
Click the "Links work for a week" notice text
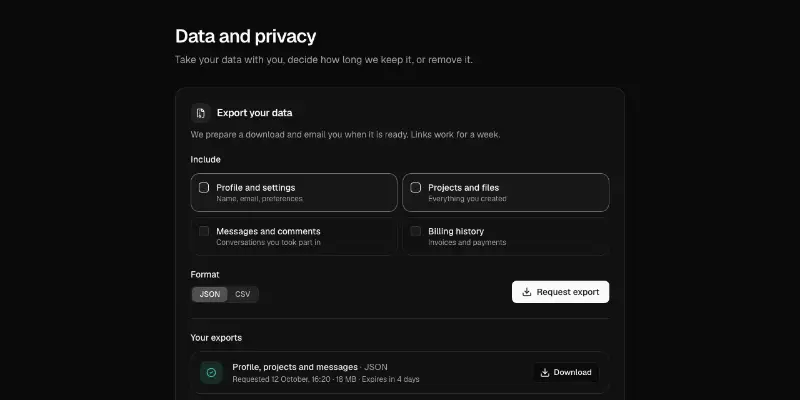pyautogui.click(x=456, y=135)
